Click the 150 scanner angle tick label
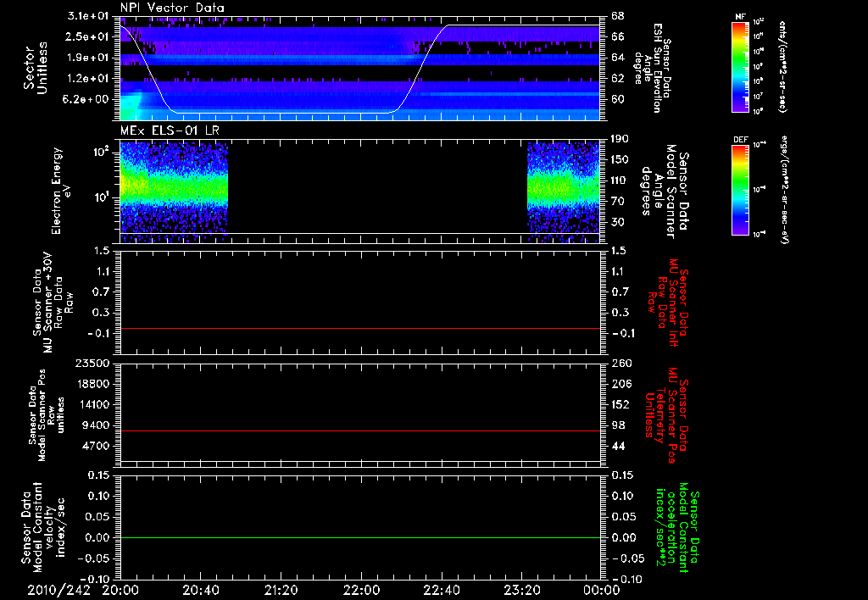This screenshot has width=868, height=600. (620, 160)
